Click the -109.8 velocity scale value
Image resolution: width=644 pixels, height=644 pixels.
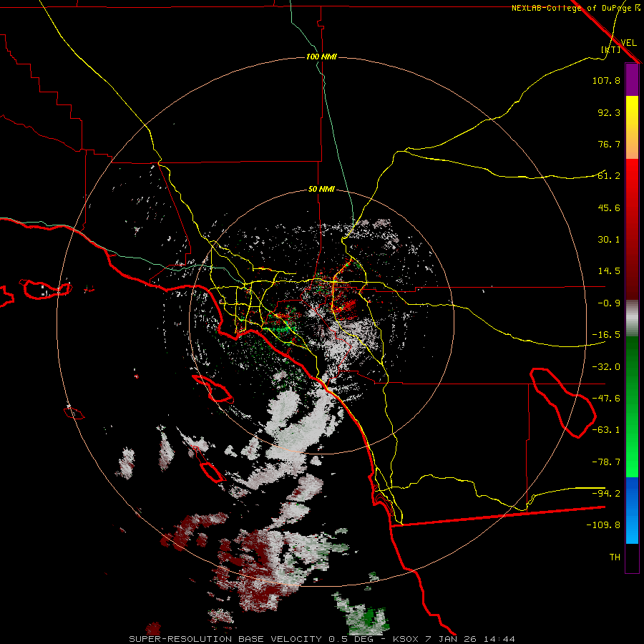pos(603,525)
